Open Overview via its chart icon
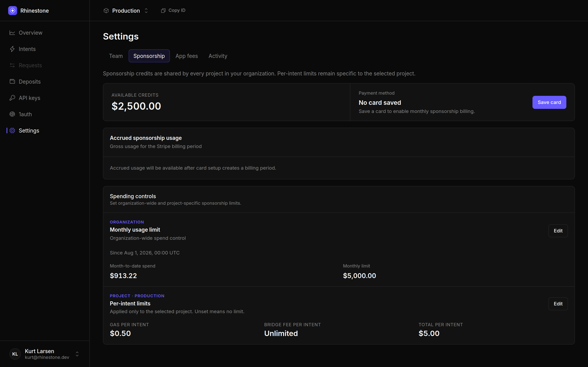The image size is (588, 367). coord(12,33)
